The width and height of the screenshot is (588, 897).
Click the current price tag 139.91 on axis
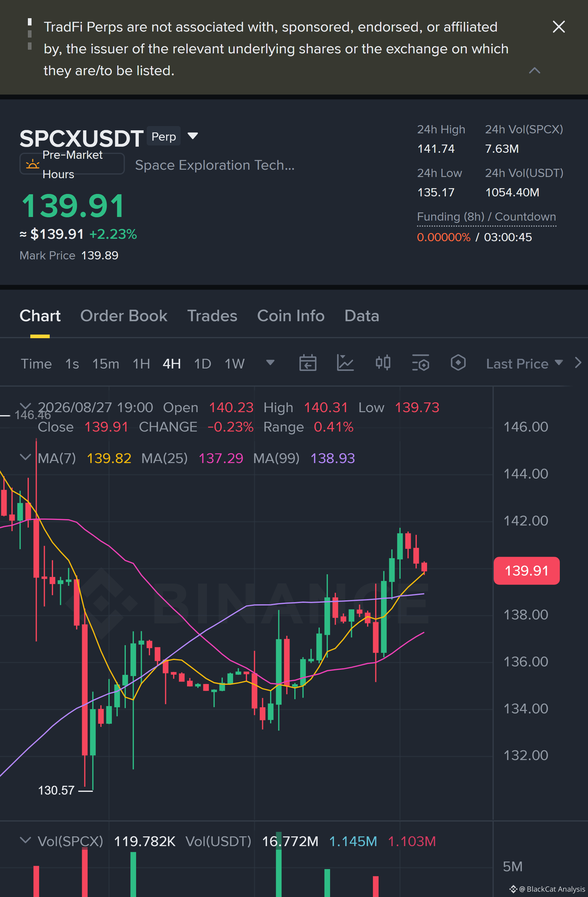526,571
